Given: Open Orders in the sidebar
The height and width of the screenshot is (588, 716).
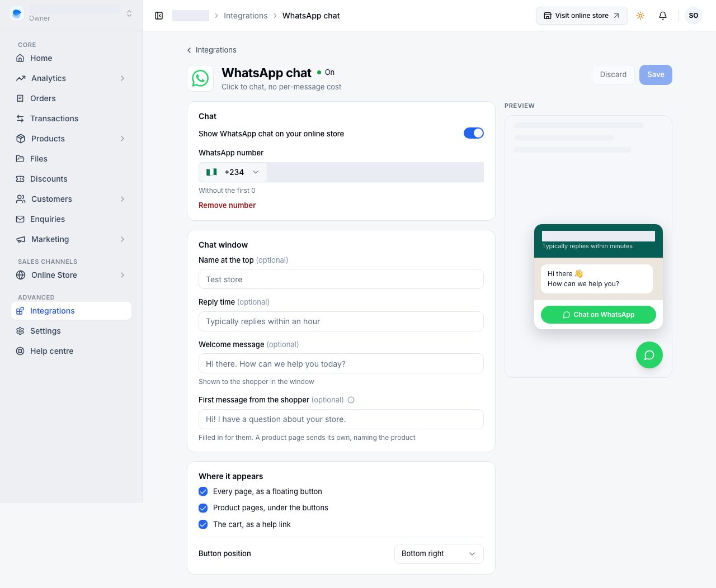Looking at the screenshot, I should click(71, 98).
